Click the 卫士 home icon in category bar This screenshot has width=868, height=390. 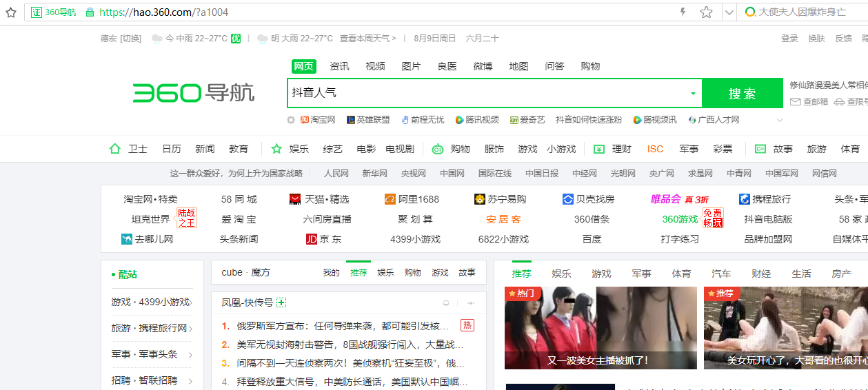pos(115,149)
